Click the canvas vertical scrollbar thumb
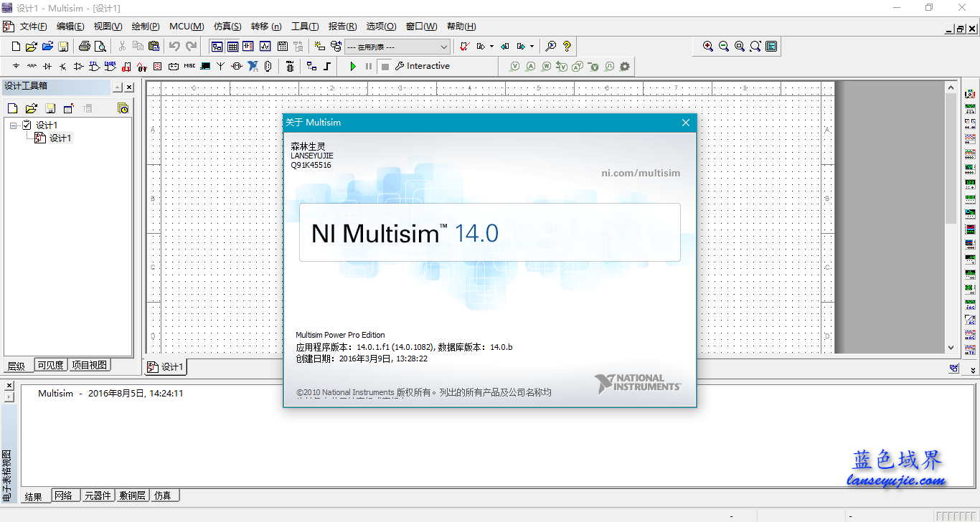 pyautogui.click(x=951, y=158)
